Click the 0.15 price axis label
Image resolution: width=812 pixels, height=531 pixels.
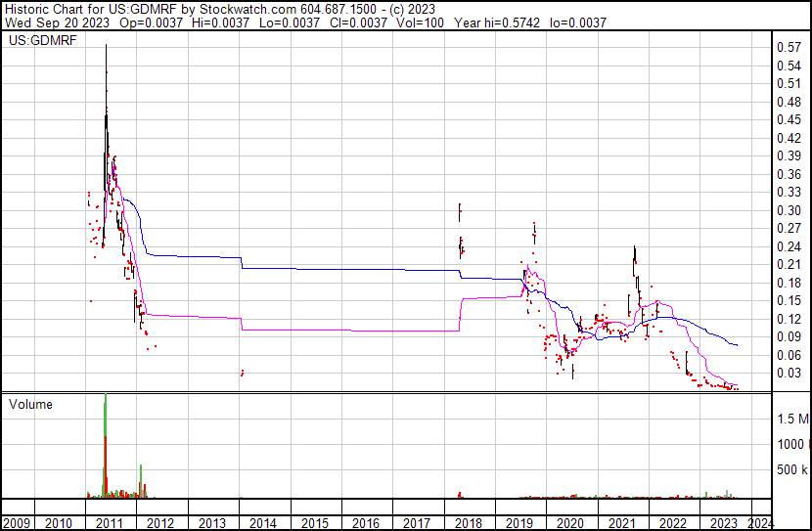[x=789, y=300]
